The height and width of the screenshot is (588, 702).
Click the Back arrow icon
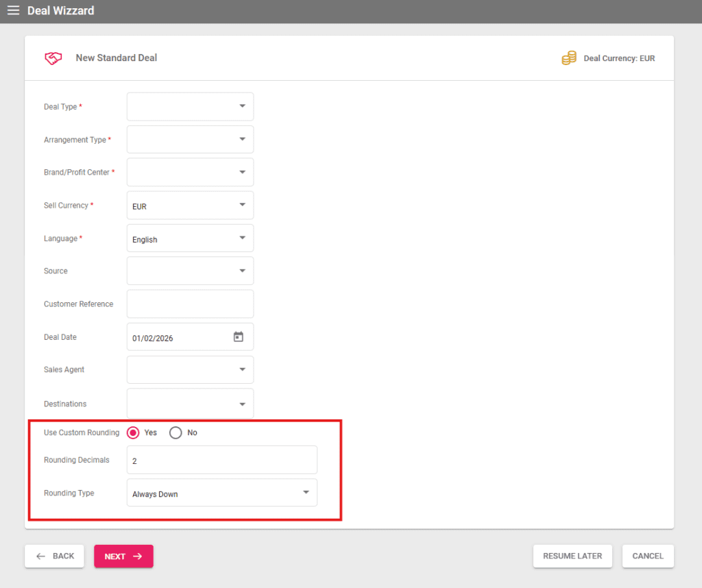tap(40, 556)
